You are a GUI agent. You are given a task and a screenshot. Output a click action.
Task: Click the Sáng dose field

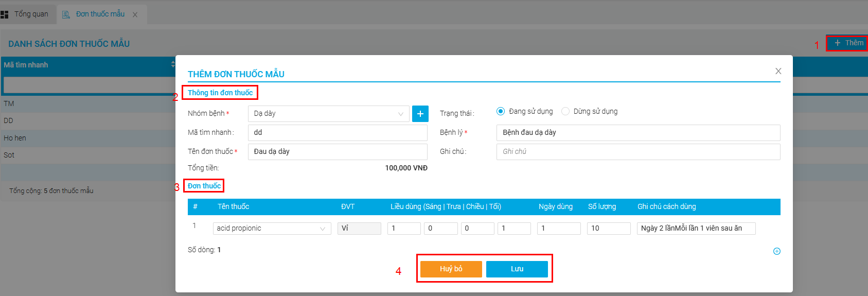pyautogui.click(x=404, y=229)
